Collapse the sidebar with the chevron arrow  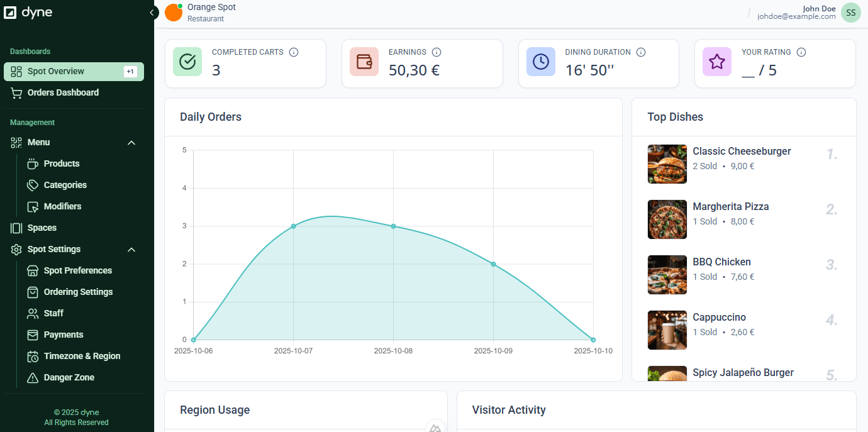pos(152,12)
